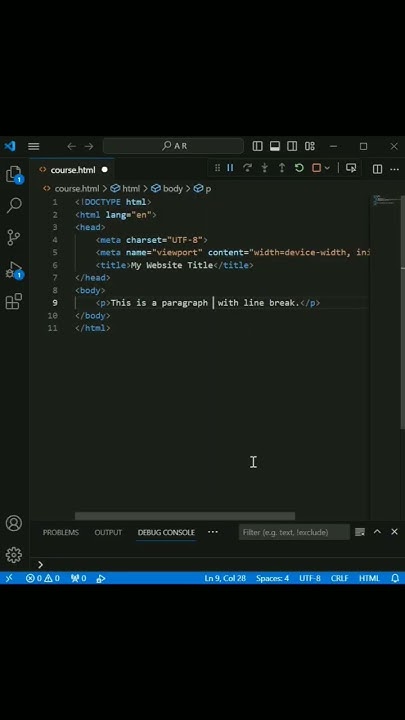Image resolution: width=405 pixels, height=720 pixels.
Task: Change end-of-line sequence CRLF
Action: pyautogui.click(x=339, y=578)
